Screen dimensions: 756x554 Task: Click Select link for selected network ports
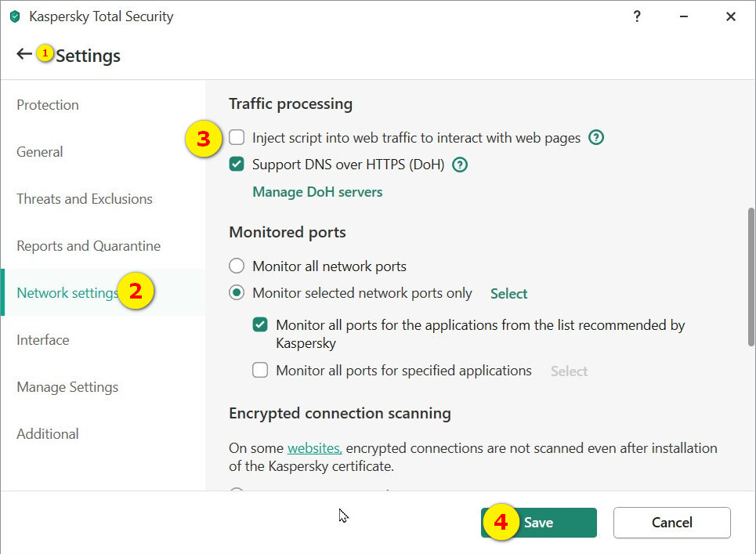(508, 294)
